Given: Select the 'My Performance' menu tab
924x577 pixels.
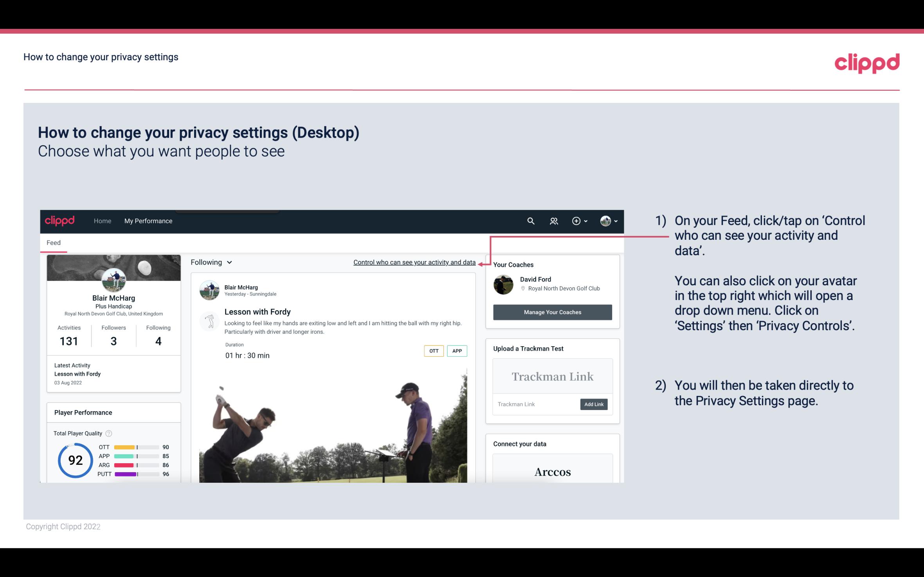Looking at the screenshot, I should (148, 221).
